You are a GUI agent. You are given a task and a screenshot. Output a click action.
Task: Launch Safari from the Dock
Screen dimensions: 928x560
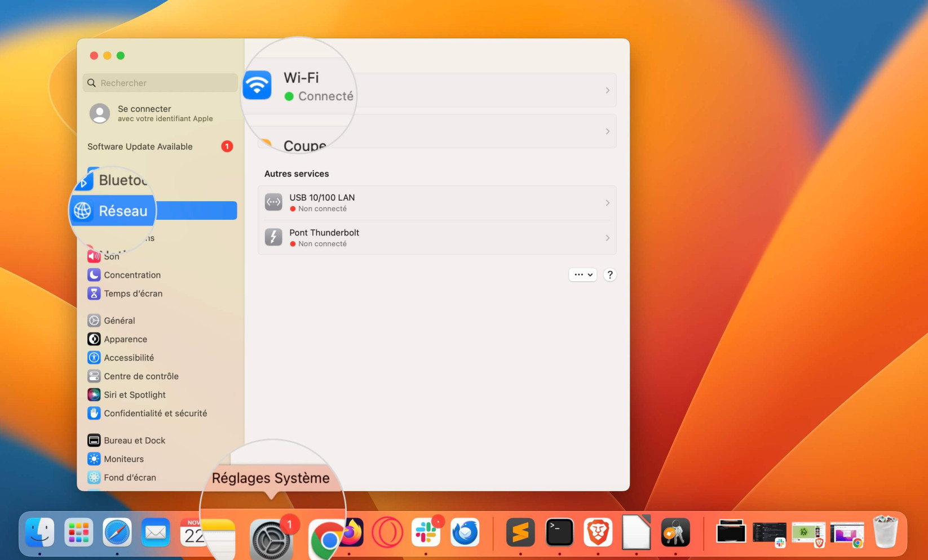pos(117,532)
